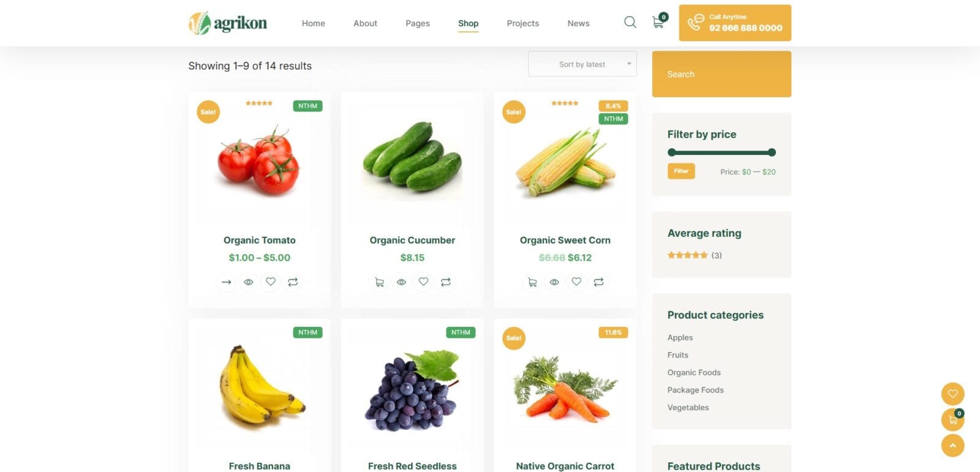Add Organic Cucumber to cart
This screenshot has height=472, width=980.
click(379, 282)
